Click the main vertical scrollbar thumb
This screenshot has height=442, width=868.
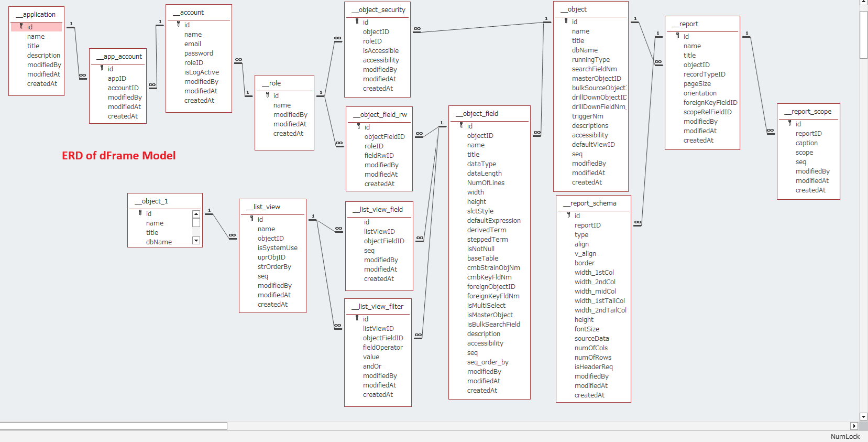(x=864, y=35)
